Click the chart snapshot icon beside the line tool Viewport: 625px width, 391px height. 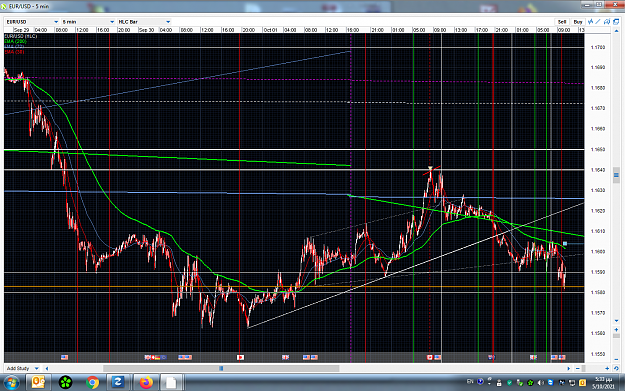click(607, 22)
